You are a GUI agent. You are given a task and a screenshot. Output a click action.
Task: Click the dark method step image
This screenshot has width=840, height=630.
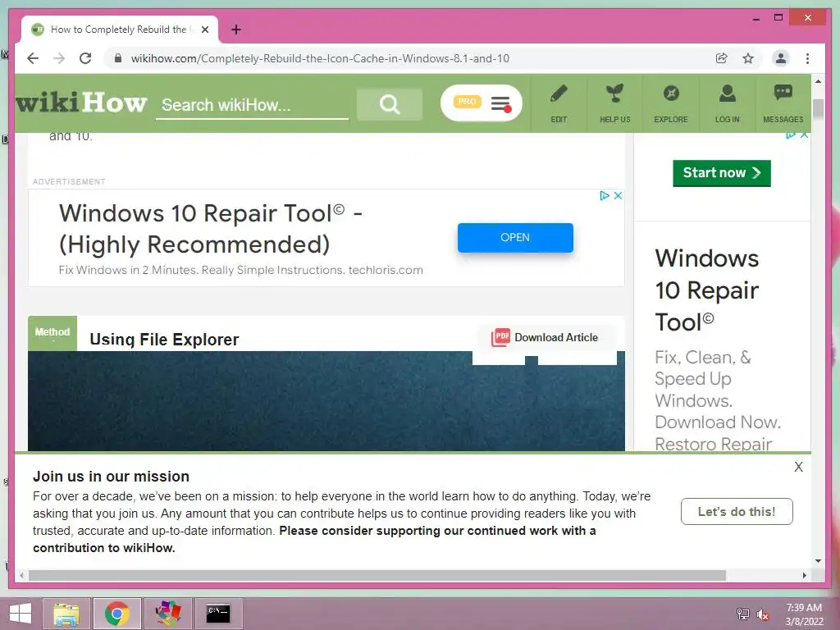point(326,400)
